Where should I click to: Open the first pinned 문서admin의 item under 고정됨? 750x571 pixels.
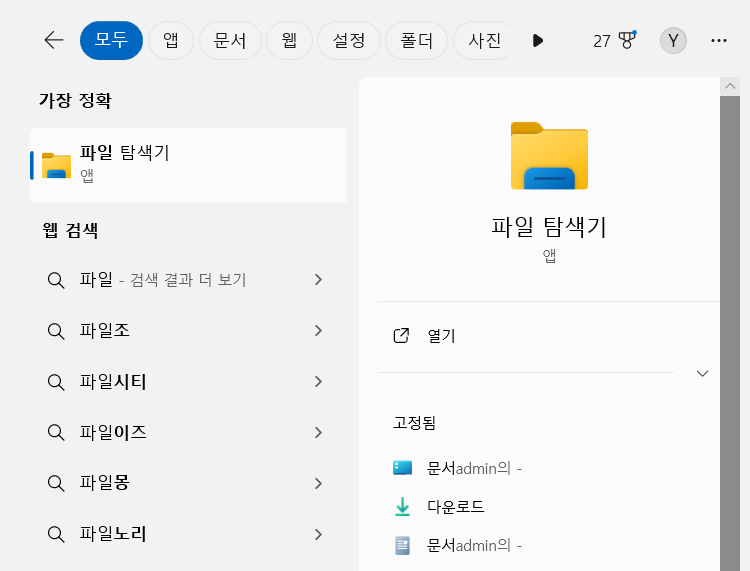coord(473,467)
